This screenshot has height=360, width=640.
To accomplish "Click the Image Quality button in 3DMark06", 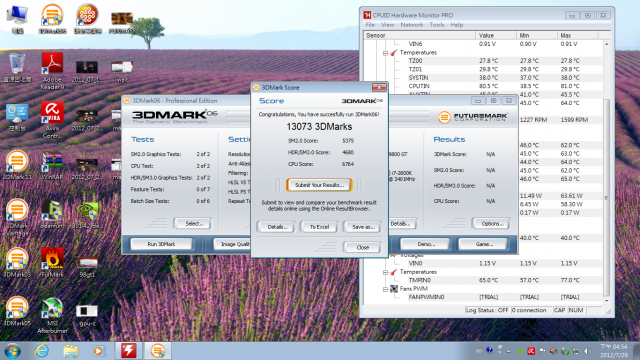I will [232, 244].
